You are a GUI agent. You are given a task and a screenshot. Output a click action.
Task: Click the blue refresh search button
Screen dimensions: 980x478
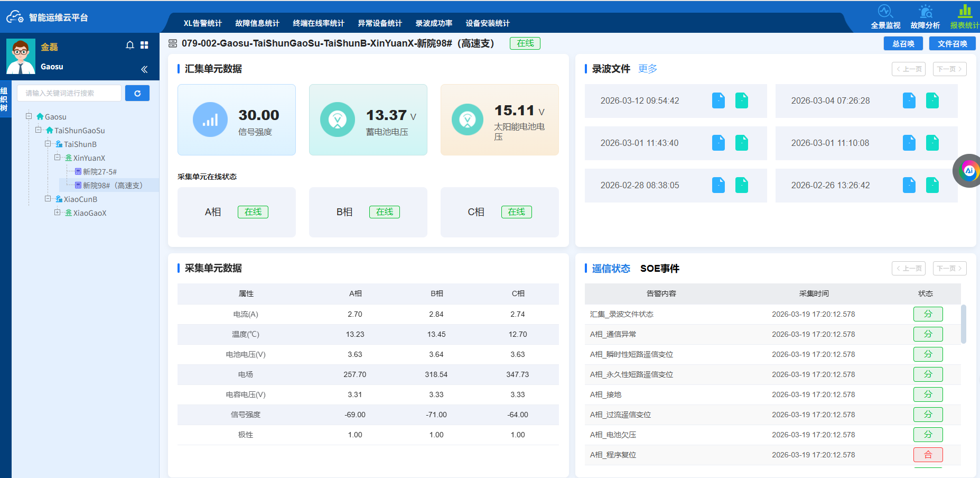pyautogui.click(x=137, y=93)
